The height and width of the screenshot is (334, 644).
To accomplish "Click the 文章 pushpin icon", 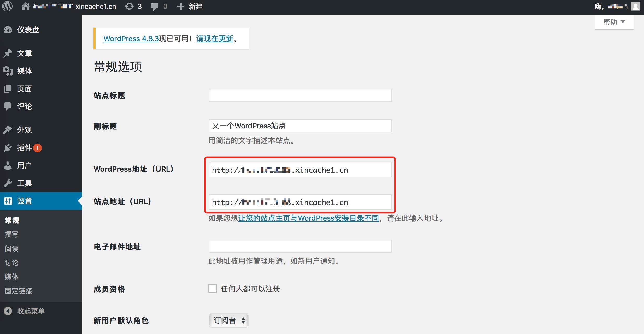I will coord(8,53).
